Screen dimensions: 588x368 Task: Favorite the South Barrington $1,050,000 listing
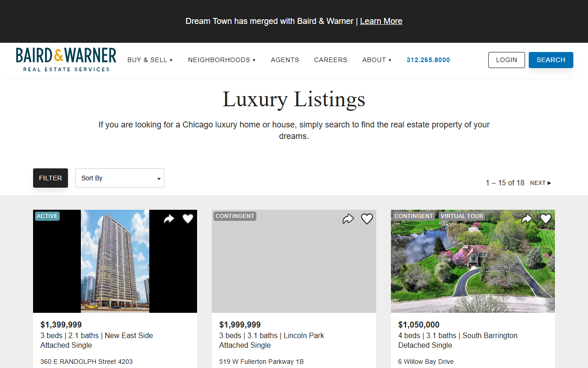(x=546, y=219)
